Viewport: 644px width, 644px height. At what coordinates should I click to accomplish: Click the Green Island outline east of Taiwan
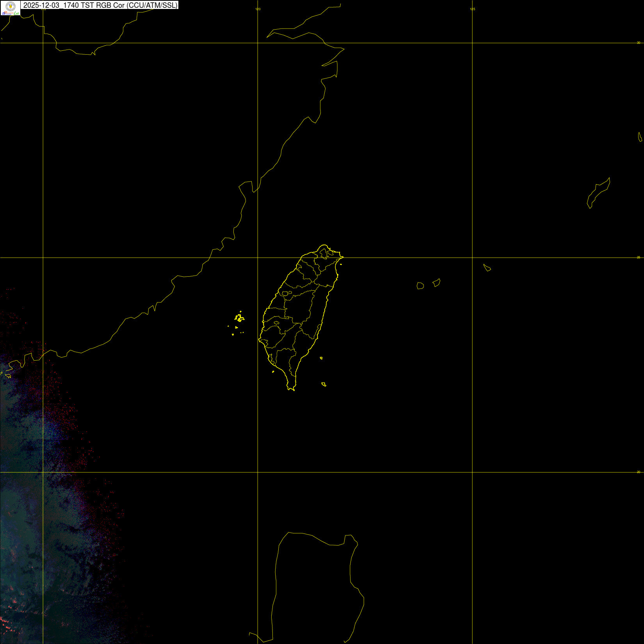(x=321, y=358)
